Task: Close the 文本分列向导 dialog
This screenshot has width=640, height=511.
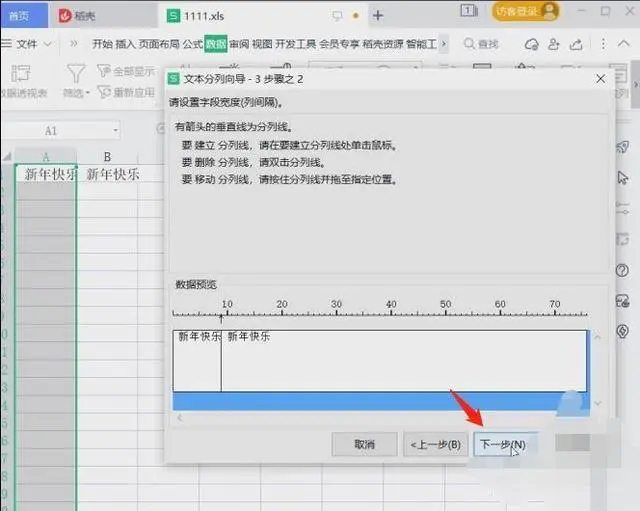Action: click(x=600, y=78)
